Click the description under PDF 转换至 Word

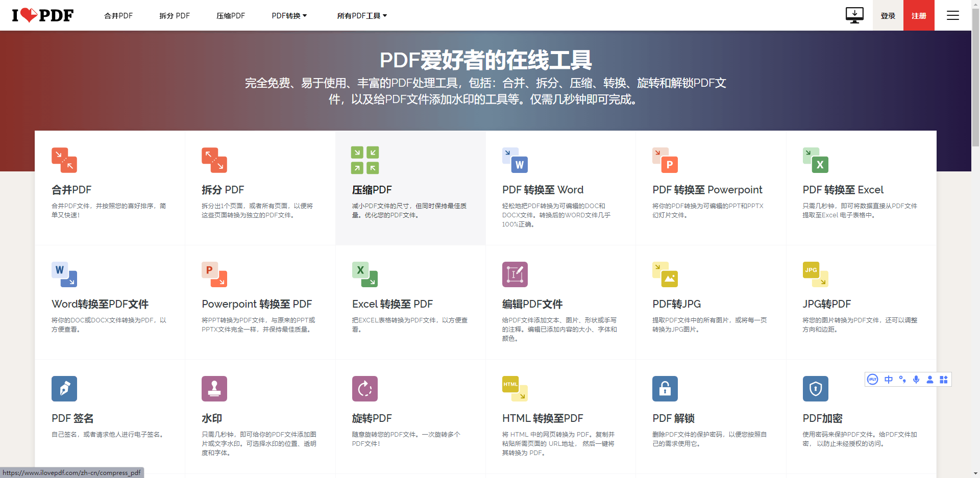tap(556, 215)
